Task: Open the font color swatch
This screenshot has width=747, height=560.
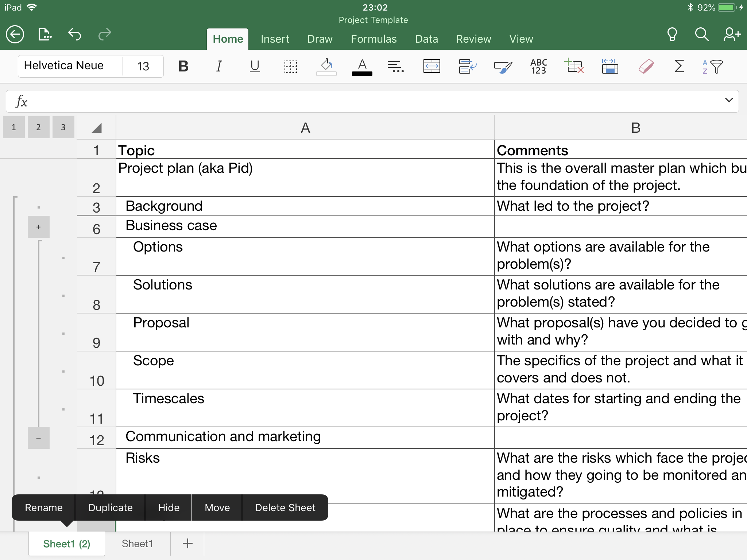Action: point(362,67)
